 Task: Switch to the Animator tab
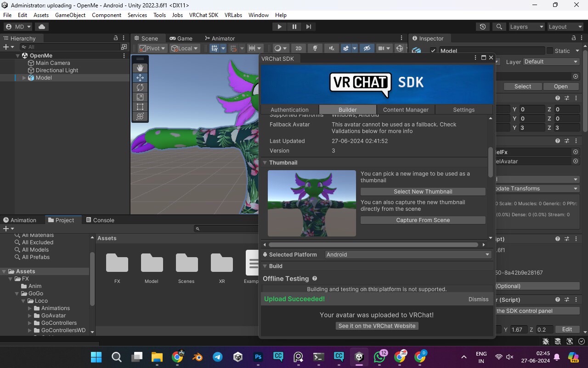(x=220, y=39)
